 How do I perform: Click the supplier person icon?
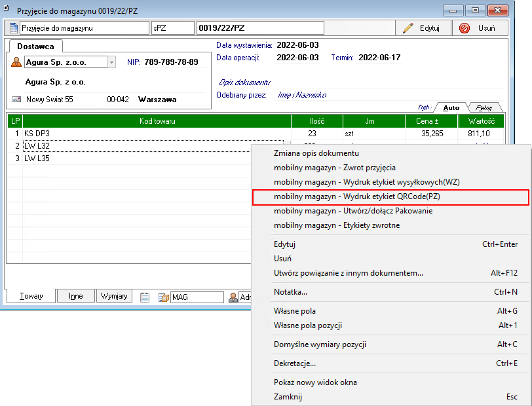coord(16,62)
